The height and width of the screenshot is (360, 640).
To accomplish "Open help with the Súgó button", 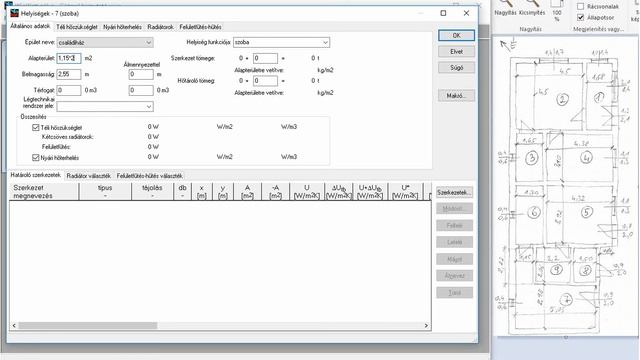I will (x=456, y=67).
